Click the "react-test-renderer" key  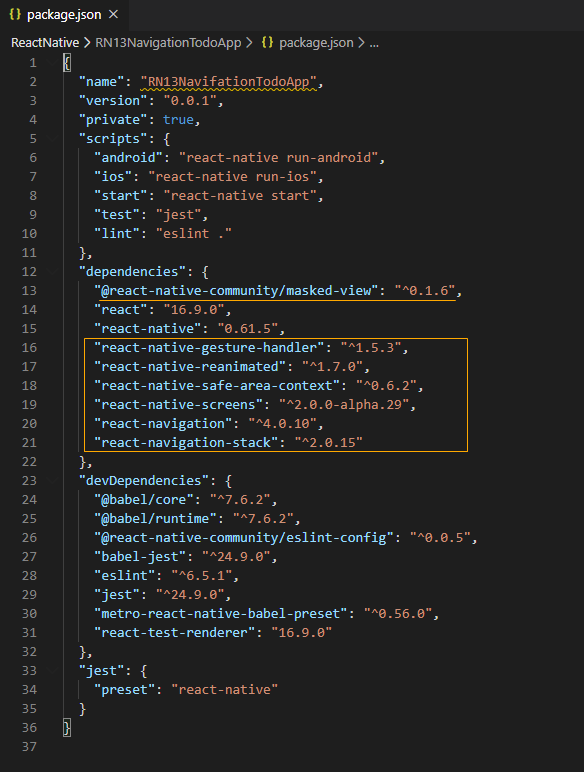(174, 633)
